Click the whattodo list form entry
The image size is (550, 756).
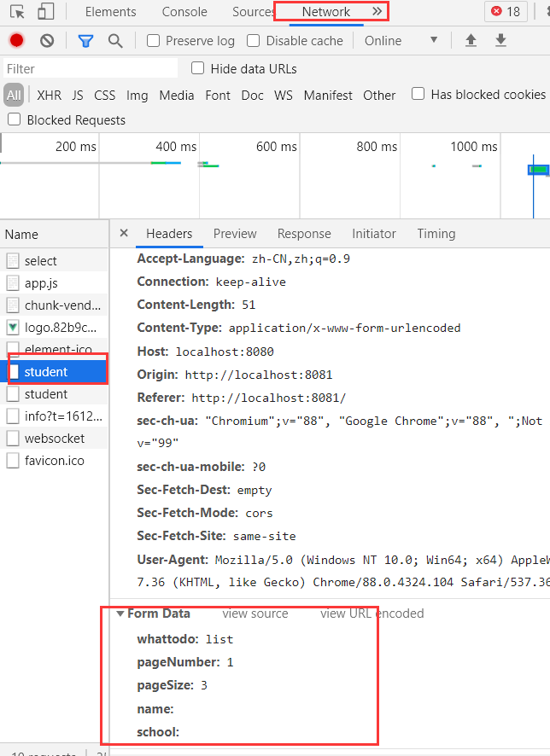(x=185, y=639)
